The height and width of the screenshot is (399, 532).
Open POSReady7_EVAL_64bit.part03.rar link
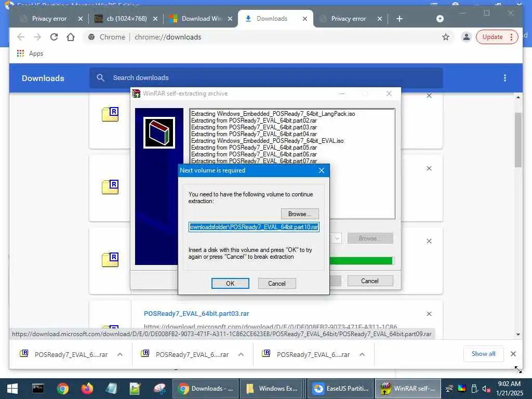(196, 313)
